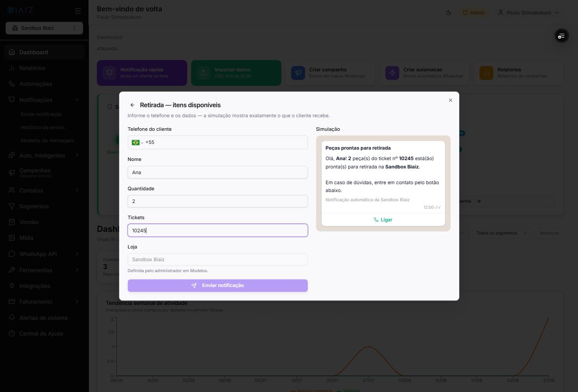The image size is (578, 392).
Task: Close the Retirada modal dialog
Action: tap(451, 100)
